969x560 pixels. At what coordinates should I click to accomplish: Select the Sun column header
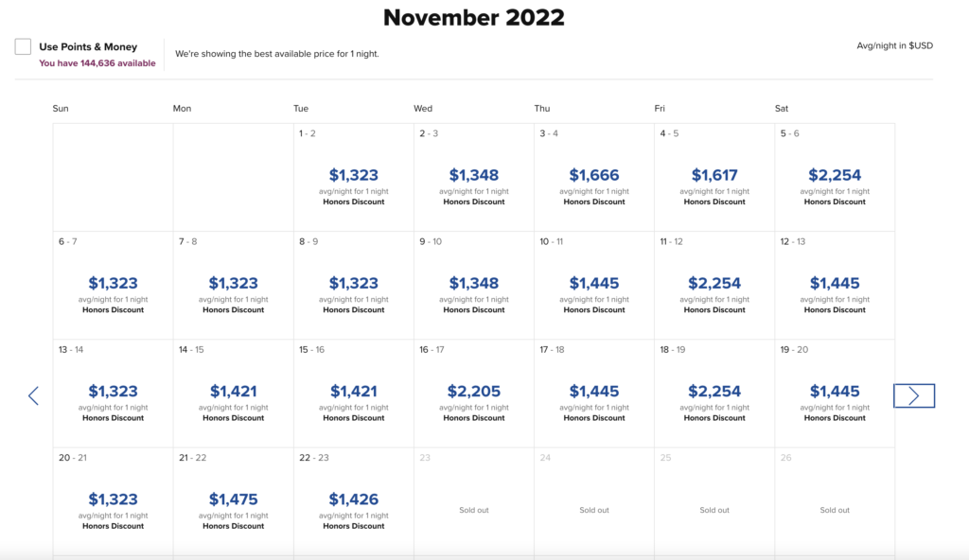click(61, 108)
